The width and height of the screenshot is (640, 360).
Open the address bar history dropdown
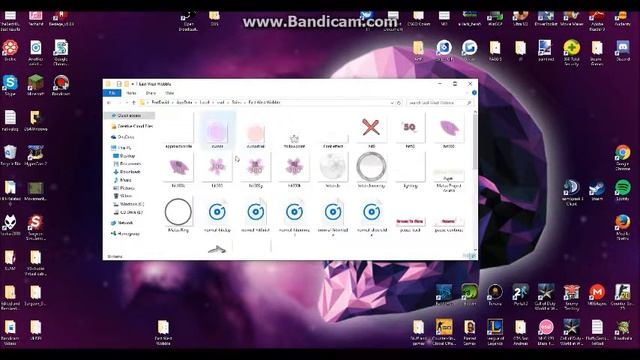392,103
